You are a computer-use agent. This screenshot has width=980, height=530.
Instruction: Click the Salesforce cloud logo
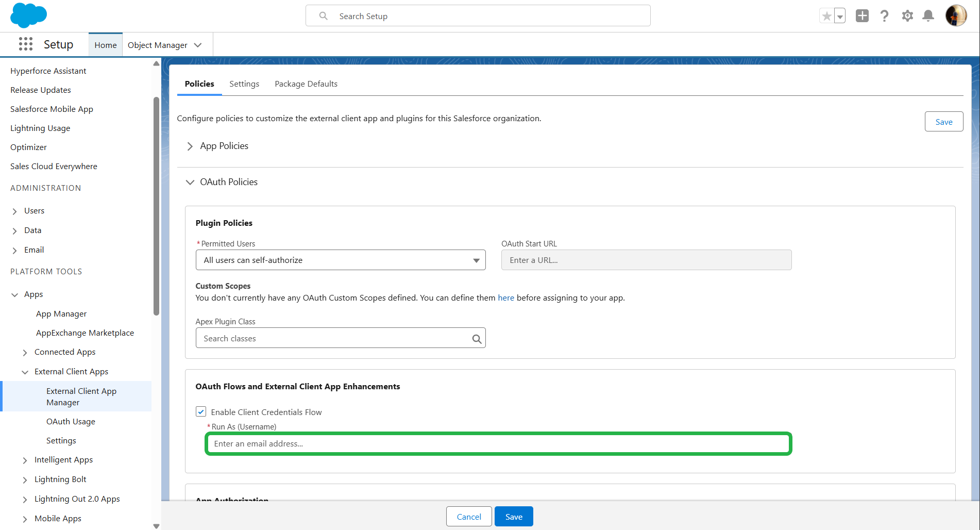pyautogui.click(x=28, y=15)
